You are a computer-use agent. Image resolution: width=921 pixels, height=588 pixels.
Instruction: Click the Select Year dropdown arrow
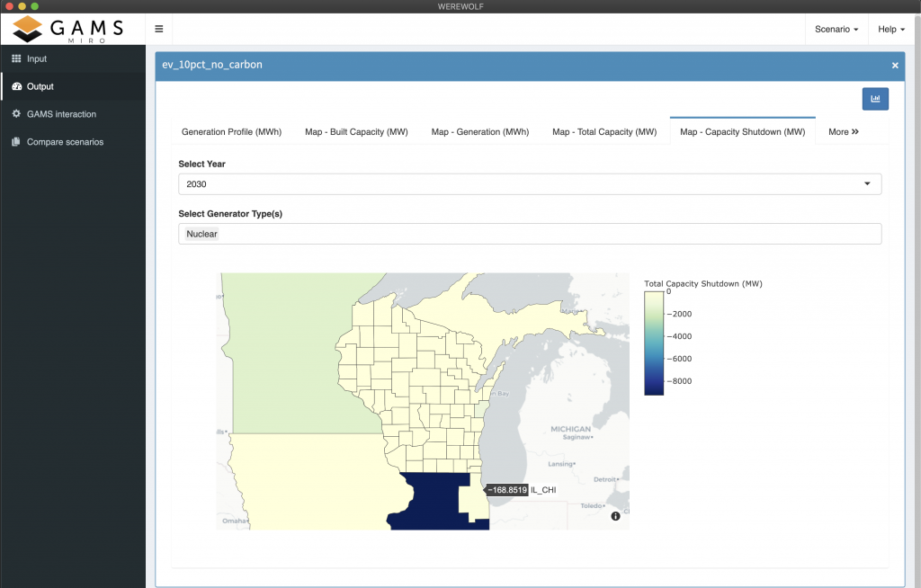pyautogui.click(x=867, y=183)
